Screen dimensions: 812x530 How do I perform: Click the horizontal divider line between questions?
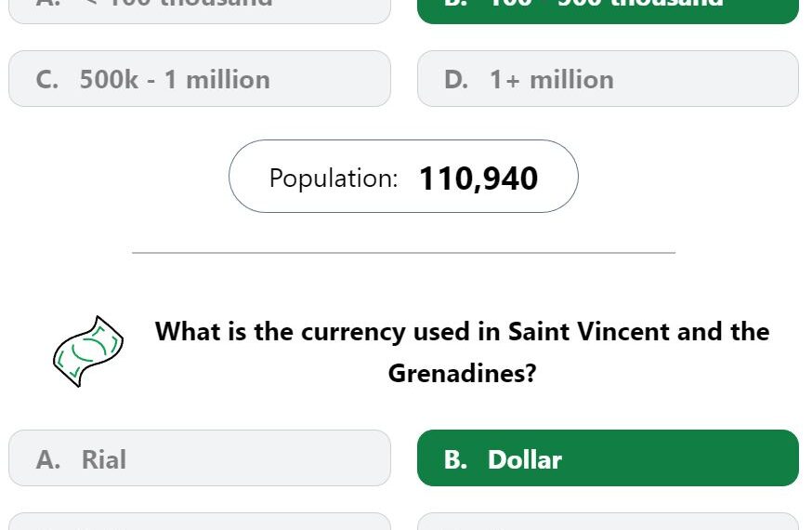(x=403, y=253)
